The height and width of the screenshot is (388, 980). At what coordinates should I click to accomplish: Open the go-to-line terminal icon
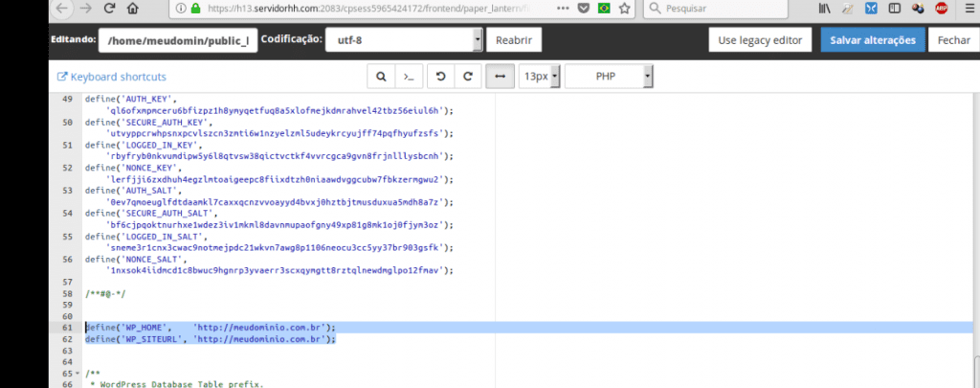409,77
